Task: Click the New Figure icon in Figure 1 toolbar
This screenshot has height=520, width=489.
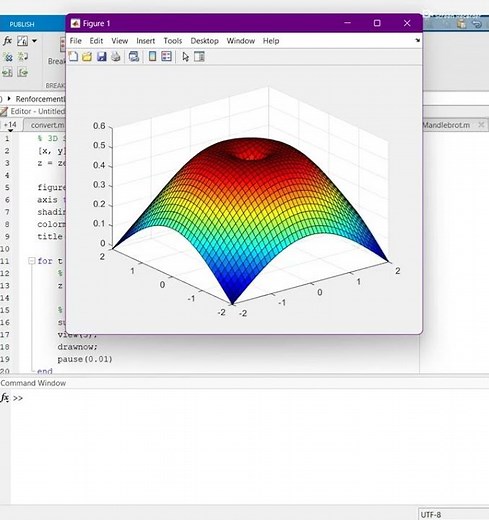Action: [x=73, y=56]
